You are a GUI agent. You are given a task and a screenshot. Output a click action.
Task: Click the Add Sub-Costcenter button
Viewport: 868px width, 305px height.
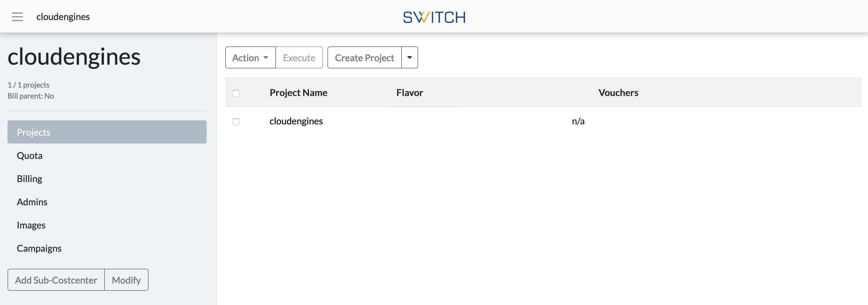click(56, 280)
